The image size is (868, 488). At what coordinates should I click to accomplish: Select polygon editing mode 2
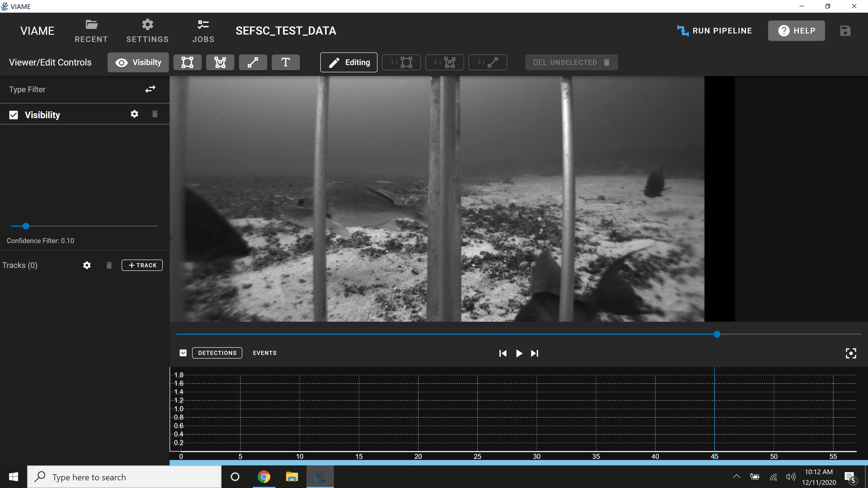click(444, 62)
